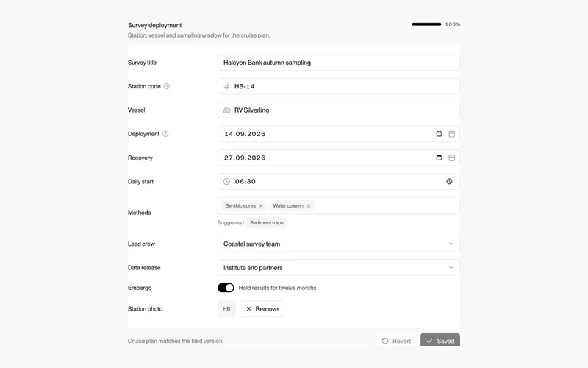This screenshot has width=588, height=368.
Task: Click the clock picker icon in Daily start
Action: 449,181
